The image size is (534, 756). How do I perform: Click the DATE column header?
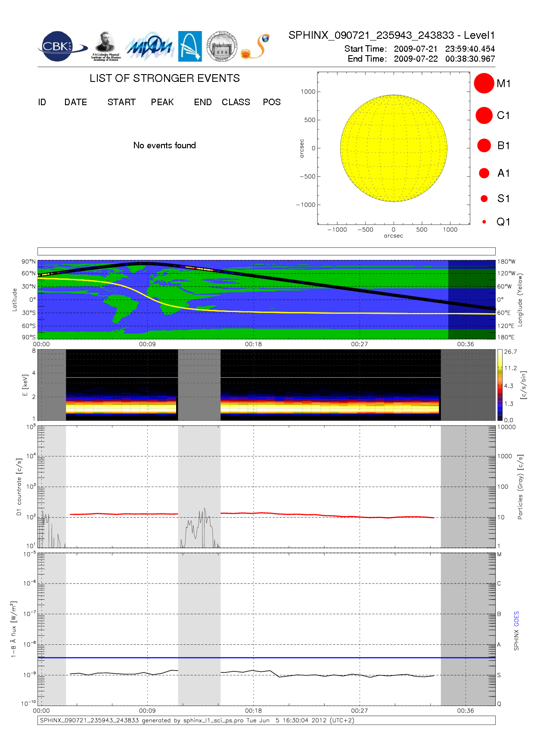click(75, 102)
